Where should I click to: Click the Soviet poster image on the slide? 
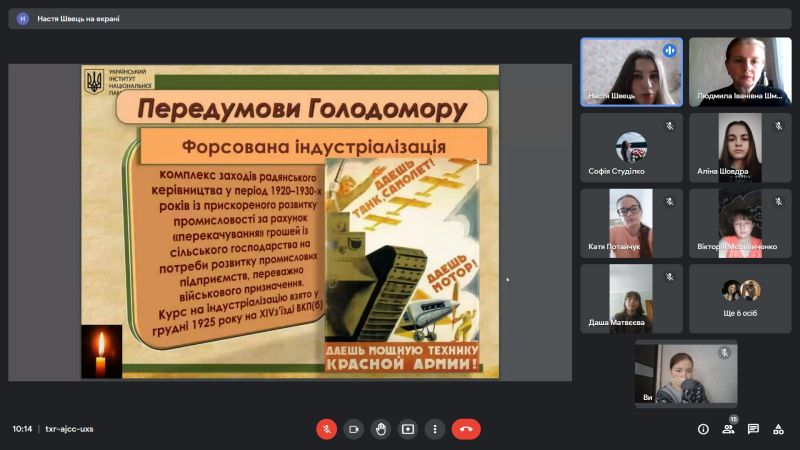point(402,264)
